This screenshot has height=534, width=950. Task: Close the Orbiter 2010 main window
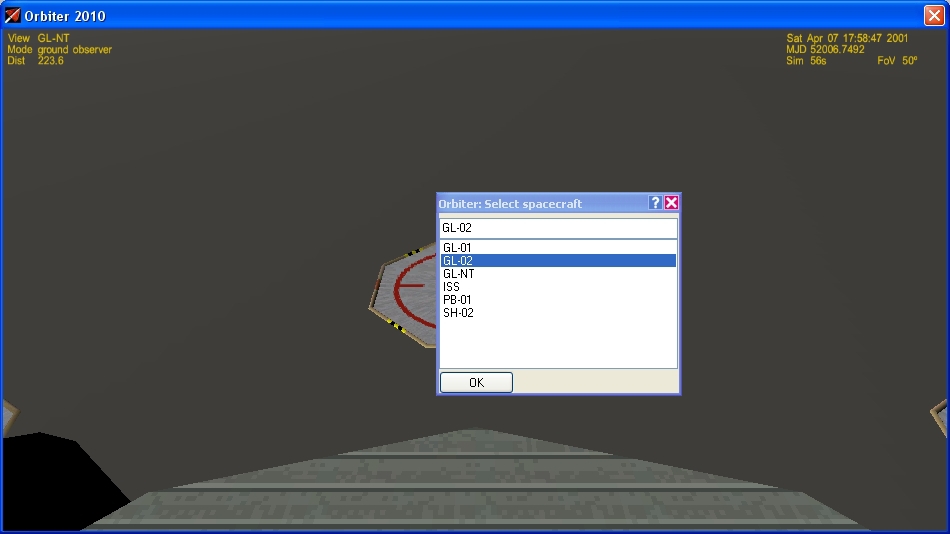pyautogui.click(x=933, y=16)
